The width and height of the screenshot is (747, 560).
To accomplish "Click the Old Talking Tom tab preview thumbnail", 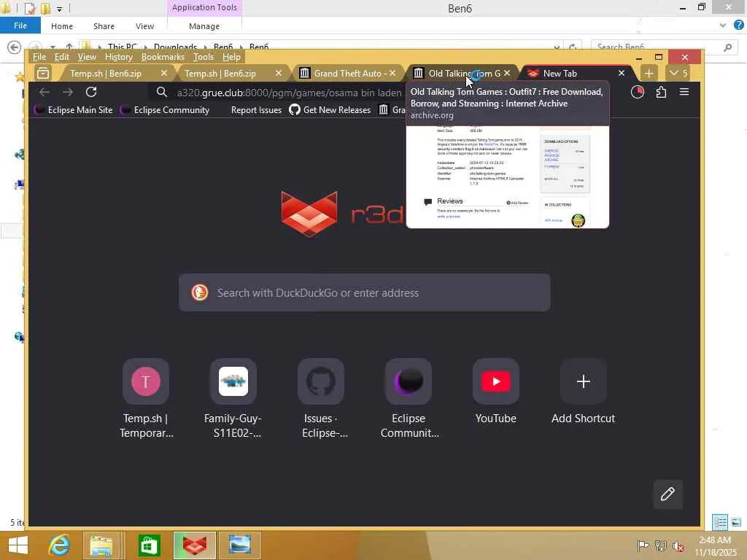I will pyautogui.click(x=508, y=177).
